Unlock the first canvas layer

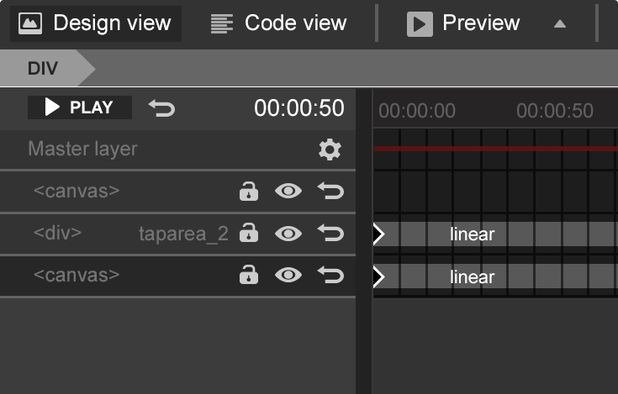[x=249, y=191]
